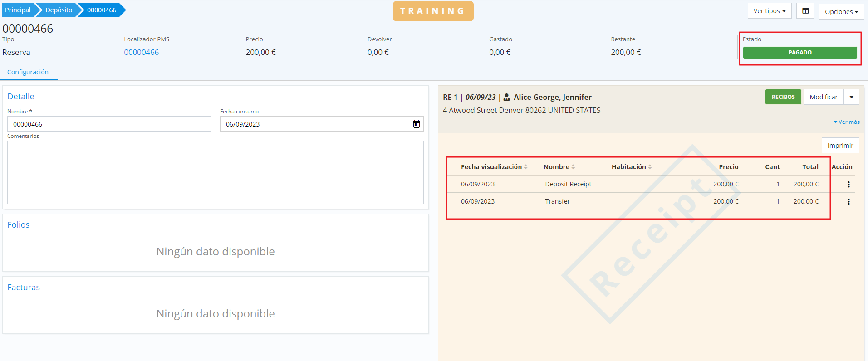The image size is (868, 361).
Task: Go to Depósito in breadcrumb
Action: tap(59, 10)
